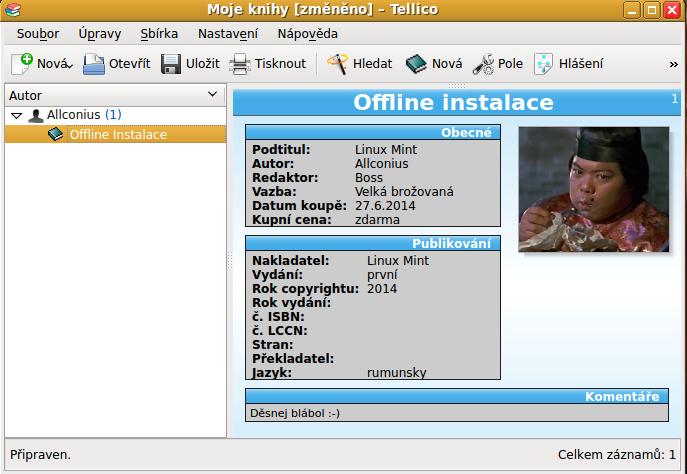Viewport: 687px width, 474px height.
Task: Click the Pole wrench tools icon
Action: [x=483, y=64]
